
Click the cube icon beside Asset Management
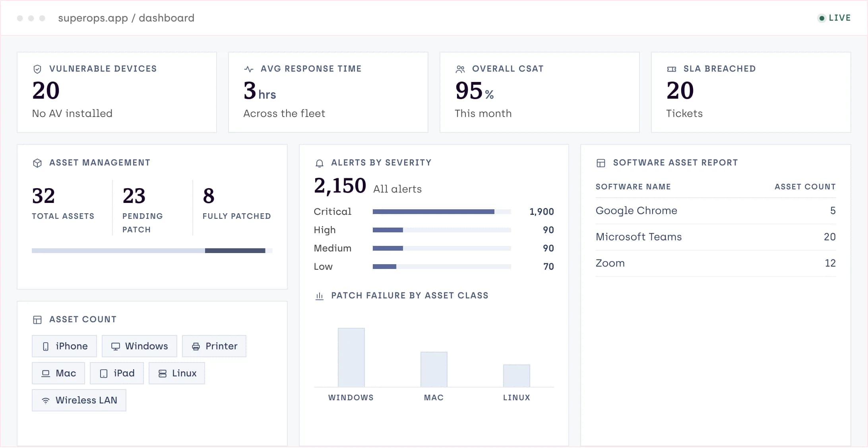(37, 163)
